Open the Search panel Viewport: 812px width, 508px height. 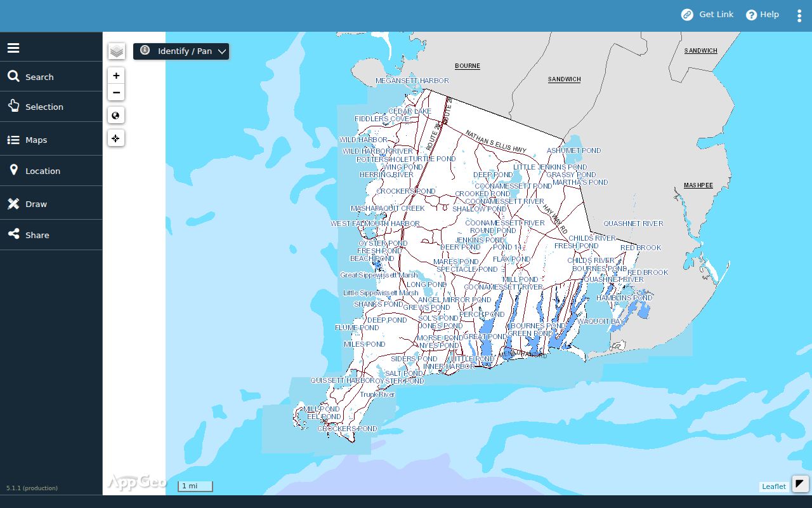point(51,77)
